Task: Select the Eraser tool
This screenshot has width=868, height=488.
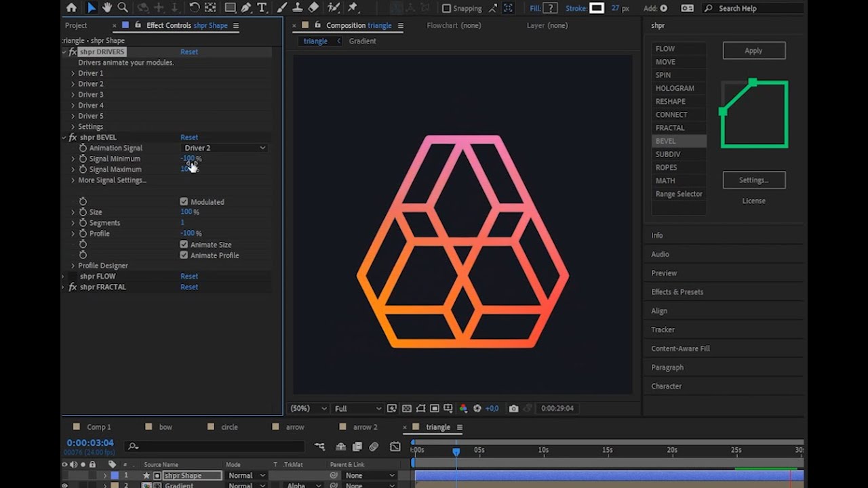Action: click(x=313, y=8)
